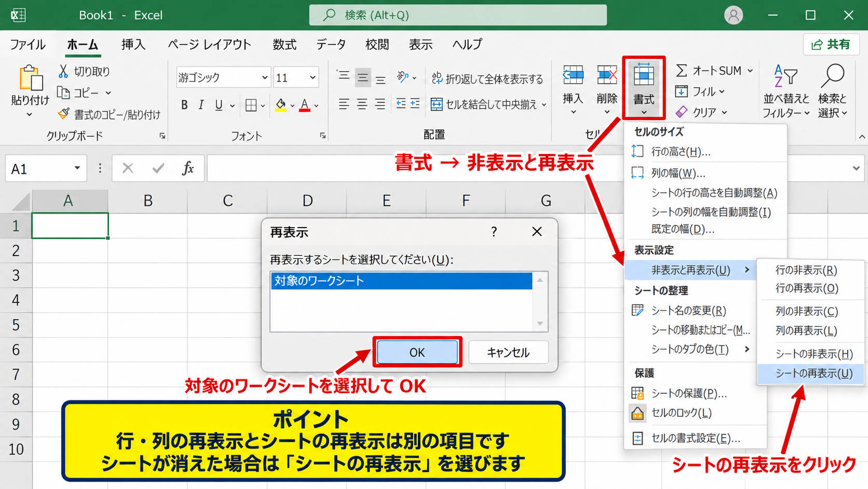Click the user account avatar icon
Screen dimensions: 868x489
[734, 15]
